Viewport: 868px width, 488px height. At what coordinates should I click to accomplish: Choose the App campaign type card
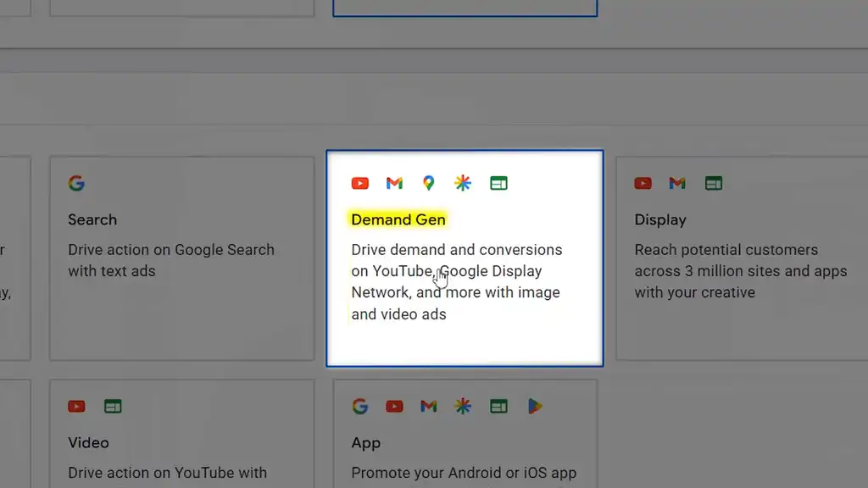(465, 434)
